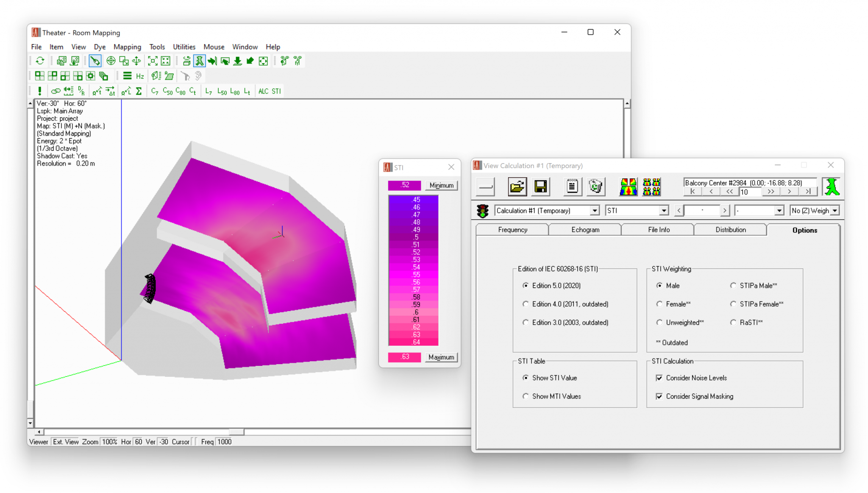Click the sum (Sigma) toolbar icon
Screen dimensions: 868x493
click(x=139, y=91)
